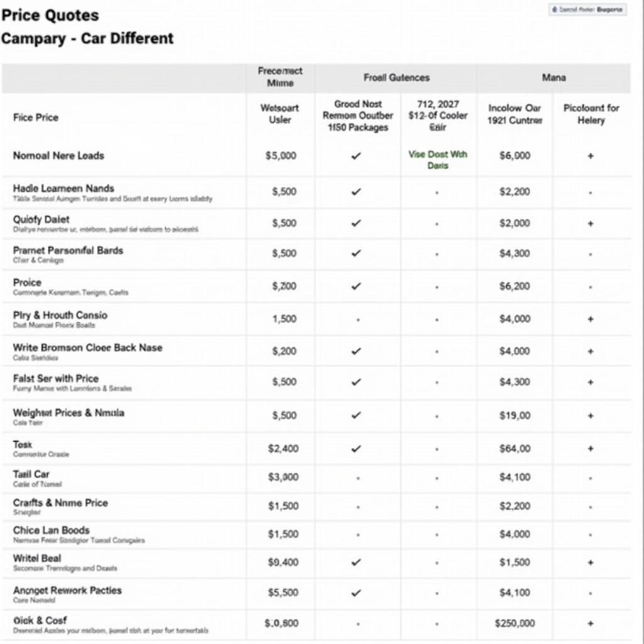Toggle the checkmark in Hadle Loarneen Nands row

pos(357,192)
